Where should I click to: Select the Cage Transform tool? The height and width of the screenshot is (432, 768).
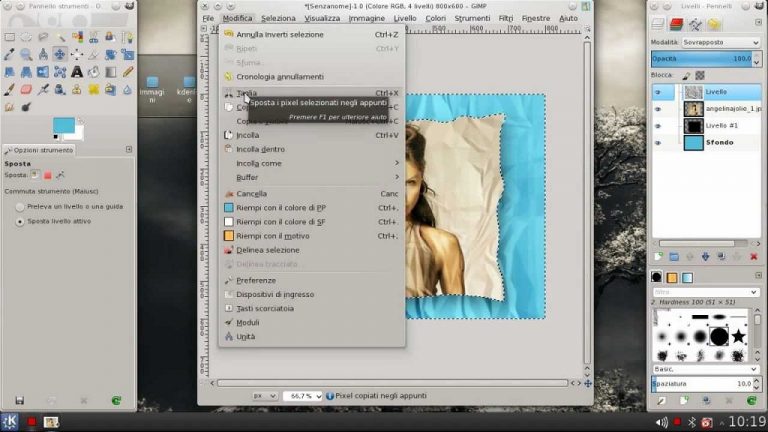[x=60, y=72]
